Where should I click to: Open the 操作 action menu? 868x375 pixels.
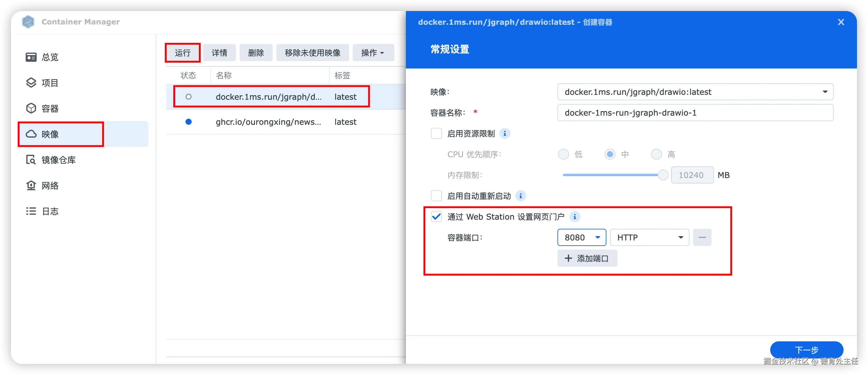coord(373,53)
